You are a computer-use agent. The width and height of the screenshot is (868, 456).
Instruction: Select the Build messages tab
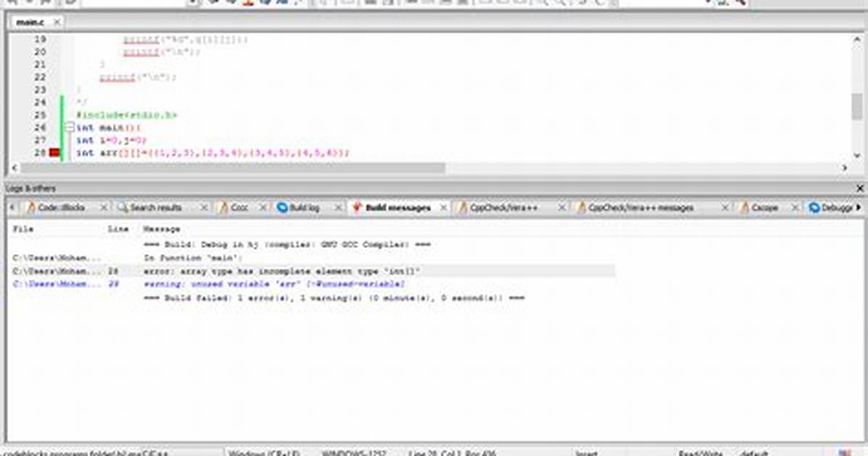click(398, 208)
